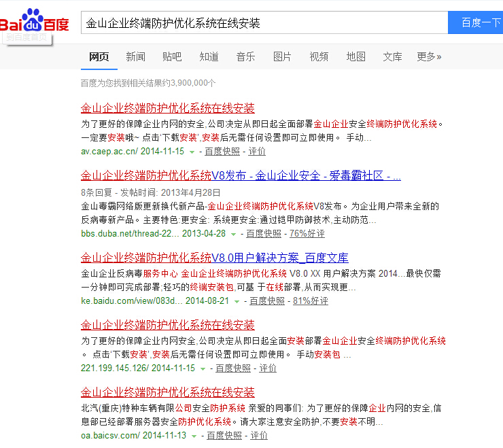Open the 文库 tab

tap(392, 57)
